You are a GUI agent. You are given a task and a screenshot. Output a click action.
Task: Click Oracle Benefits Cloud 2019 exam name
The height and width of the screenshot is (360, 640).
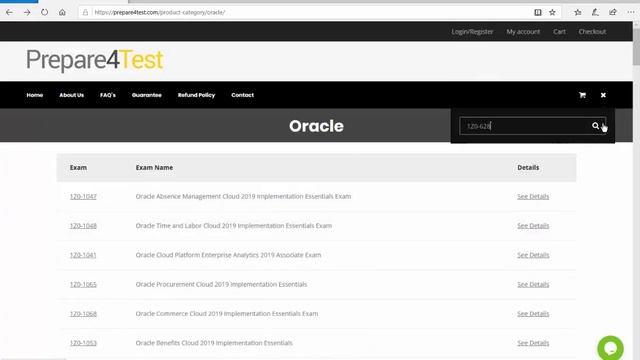[214, 343]
